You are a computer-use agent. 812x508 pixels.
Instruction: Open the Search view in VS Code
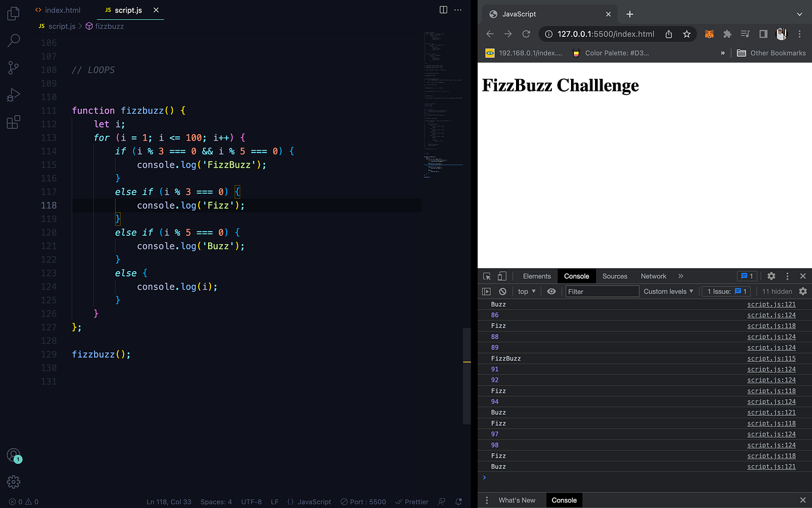(x=13, y=40)
